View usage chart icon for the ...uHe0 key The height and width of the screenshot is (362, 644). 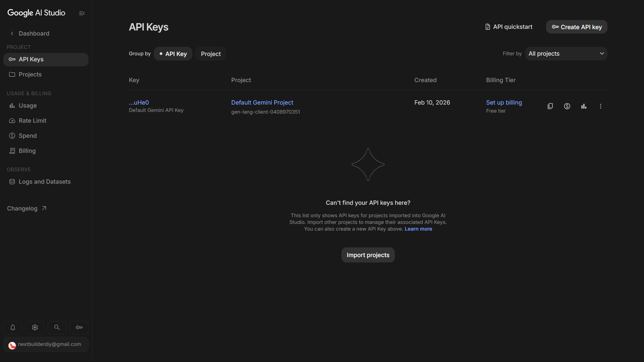click(x=584, y=106)
